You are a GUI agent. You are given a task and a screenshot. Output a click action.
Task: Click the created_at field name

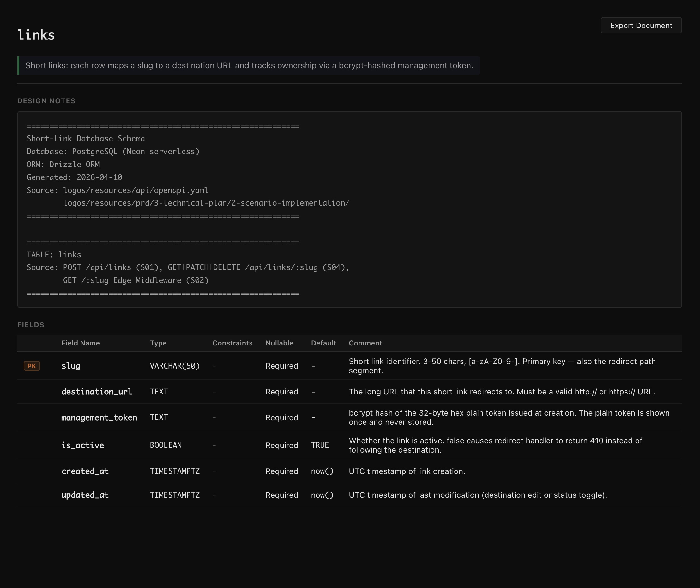pos(85,471)
